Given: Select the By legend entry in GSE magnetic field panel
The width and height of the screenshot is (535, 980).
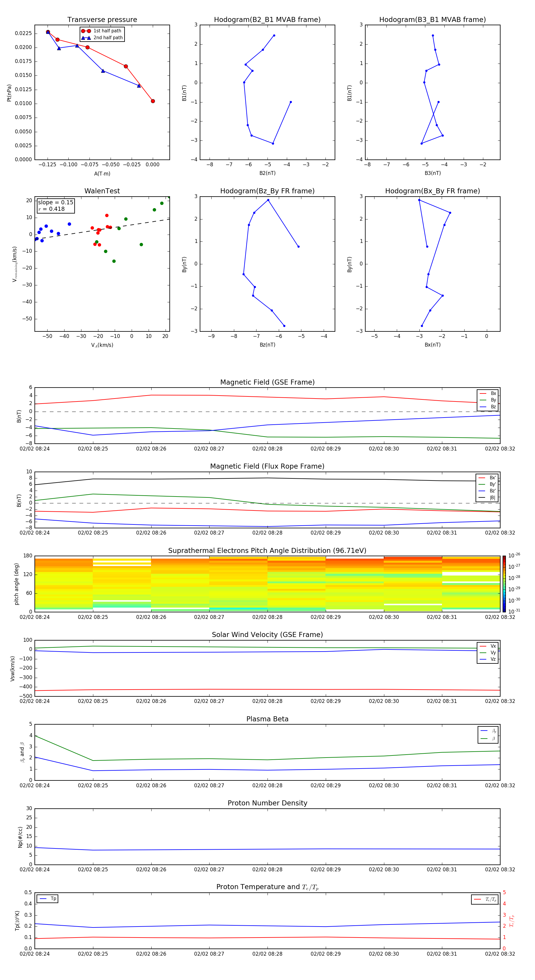Looking at the screenshot, I should [488, 400].
